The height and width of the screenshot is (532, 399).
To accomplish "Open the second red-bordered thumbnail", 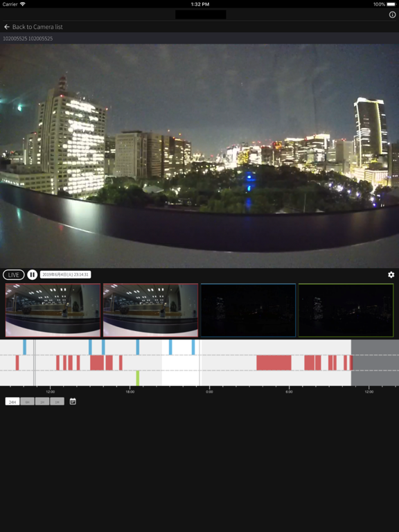I will coord(150,310).
